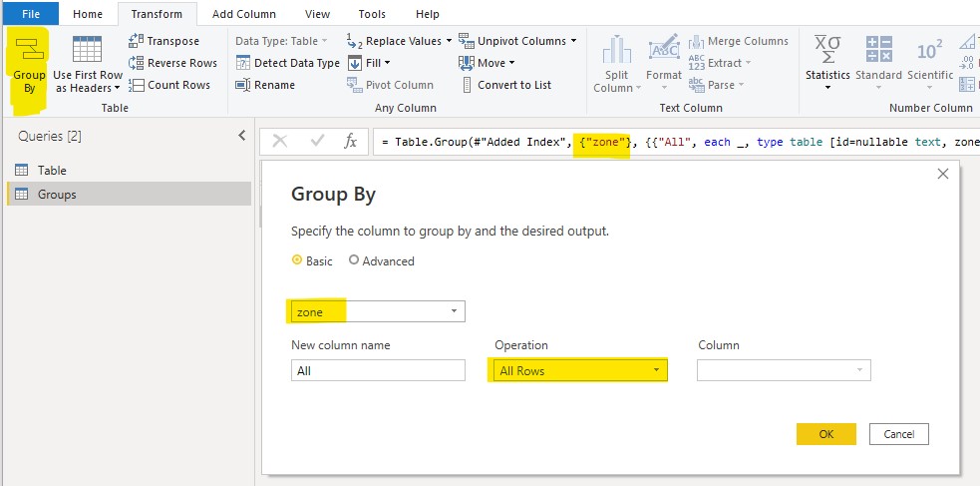Click the Move column icon
The height and width of the screenshot is (486, 980).
point(467,63)
